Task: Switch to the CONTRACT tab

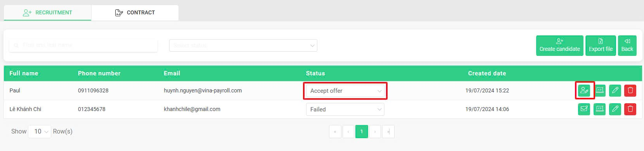Action: [135, 12]
